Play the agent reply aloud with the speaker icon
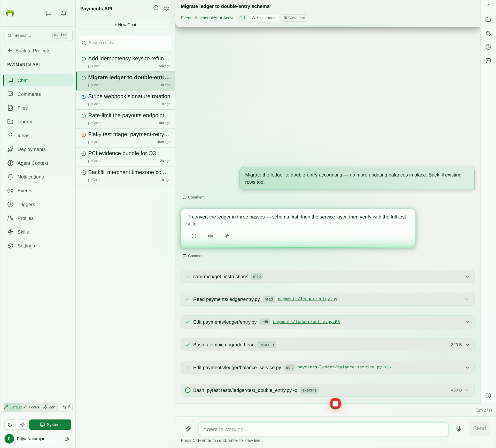Image resolution: width=496 pixels, height=448 pixels. pyautogui.click(x=211, y=236)
